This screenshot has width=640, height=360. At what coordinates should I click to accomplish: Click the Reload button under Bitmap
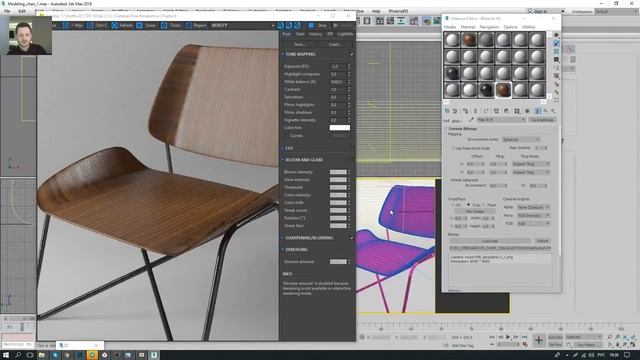pyautogui.click(x=542, y=241)
